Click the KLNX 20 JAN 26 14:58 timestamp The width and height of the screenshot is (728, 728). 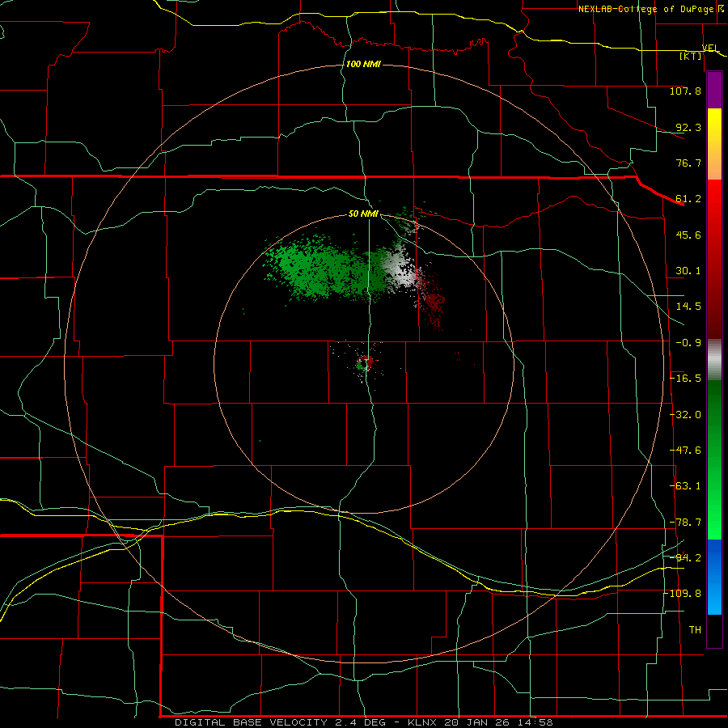[480, 722]
